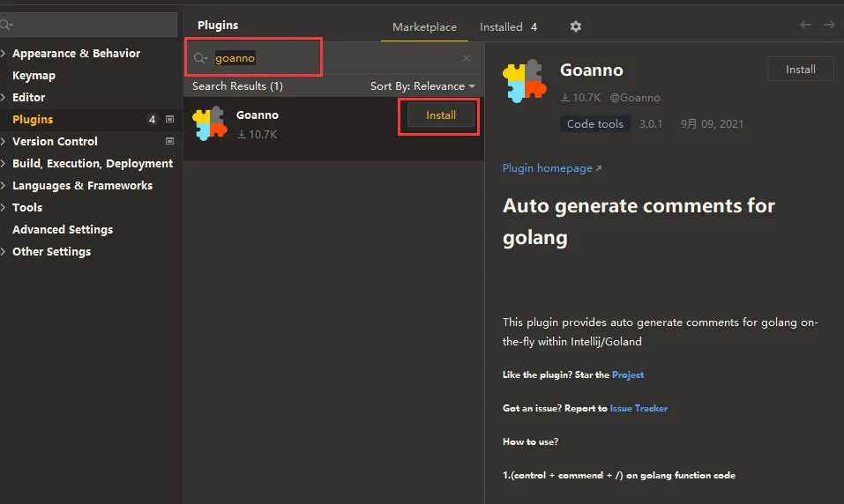
Task: Click Goanno plugin icon in search results
Action: (x=210, y=123)
